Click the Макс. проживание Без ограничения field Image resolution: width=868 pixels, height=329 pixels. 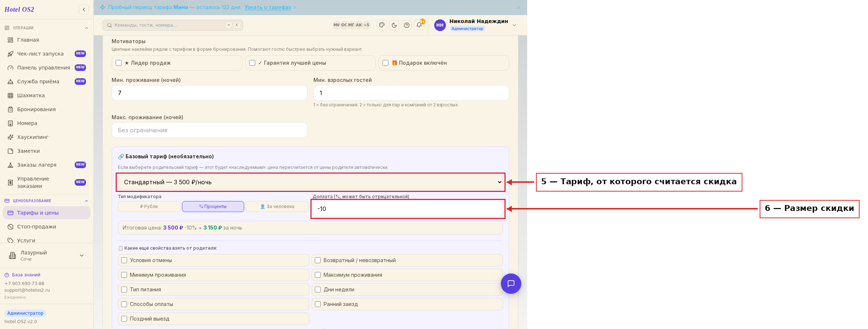pyautogui.click(x=209, y=130)
